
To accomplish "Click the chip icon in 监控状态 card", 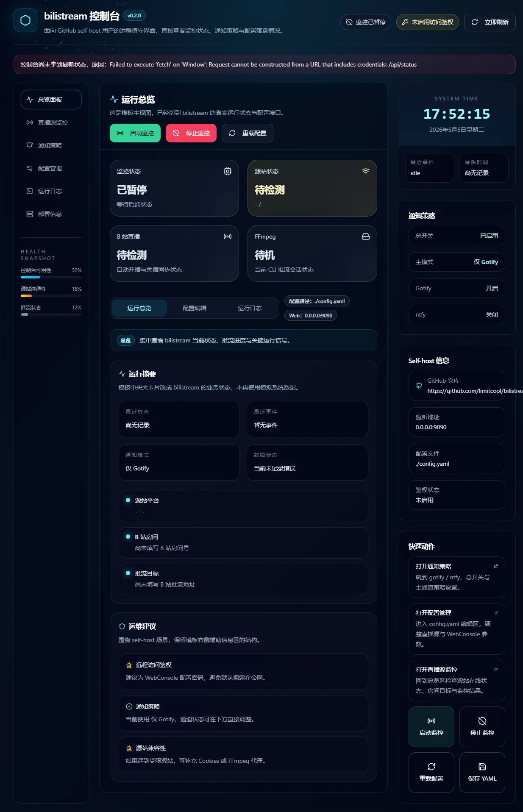I will point(228,171).
